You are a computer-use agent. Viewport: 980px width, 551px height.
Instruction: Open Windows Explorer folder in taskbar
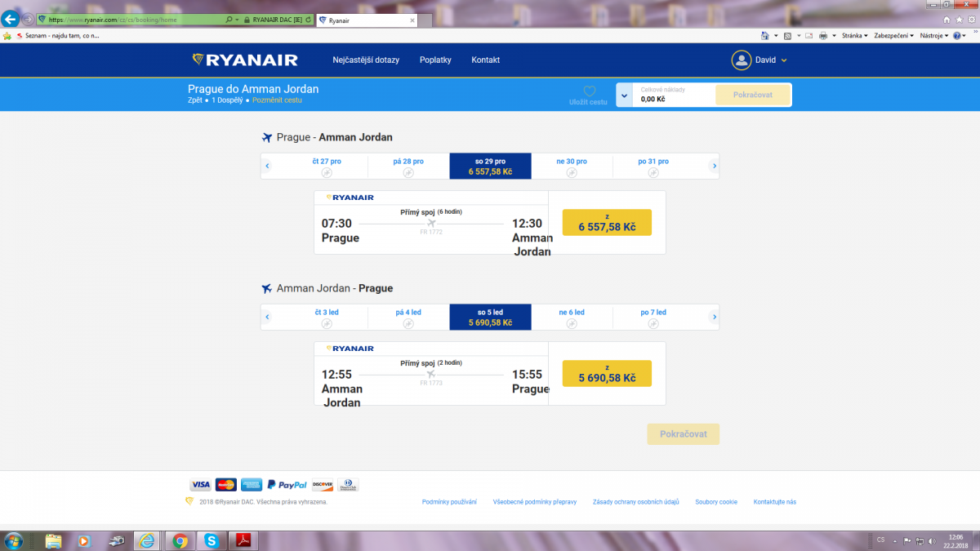(54, 540)
